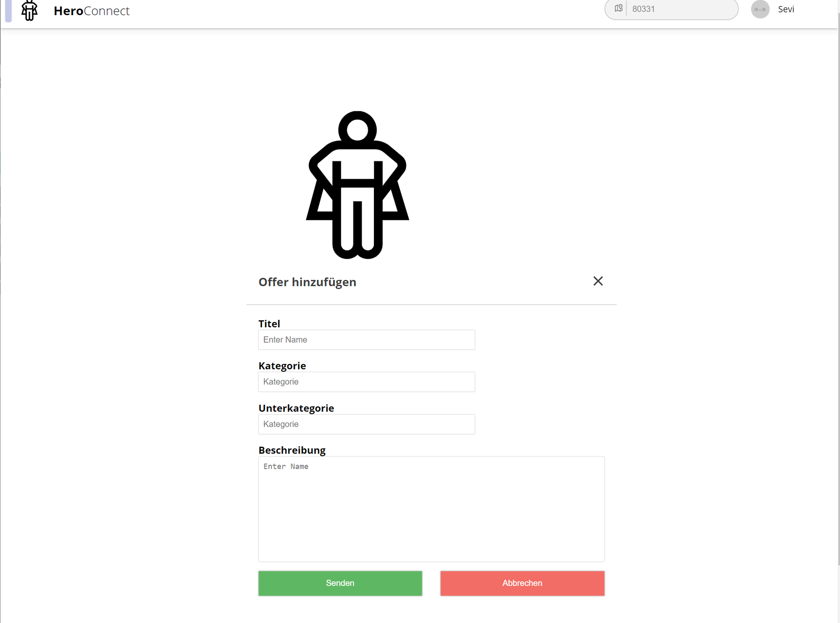
Task: Click the map marker icon in location box
Action: [x=618, y=9]
